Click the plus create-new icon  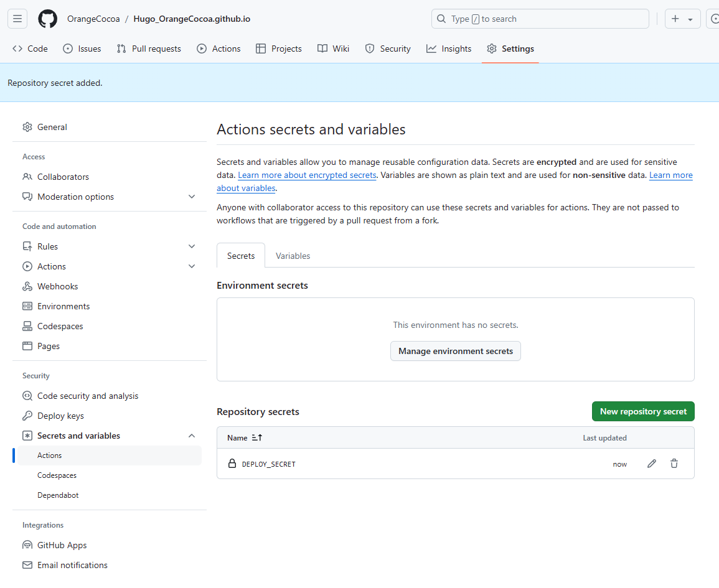675,19
